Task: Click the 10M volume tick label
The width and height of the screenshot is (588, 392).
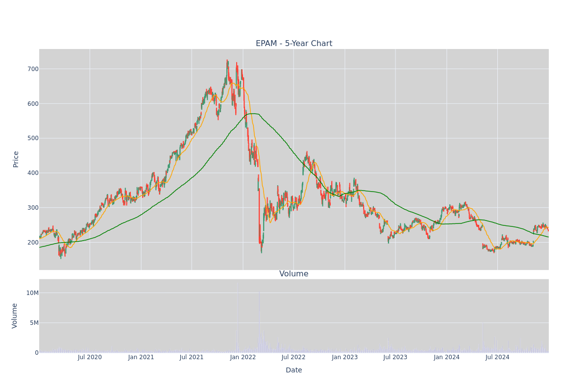Action: pyautogui.click(x=32, y=293)
